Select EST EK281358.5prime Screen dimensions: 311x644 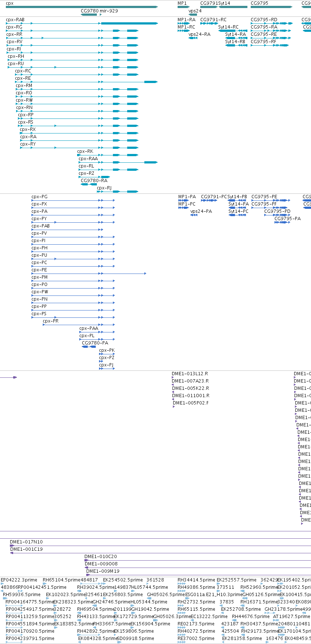pyautogui.click(x=242, y=639)
